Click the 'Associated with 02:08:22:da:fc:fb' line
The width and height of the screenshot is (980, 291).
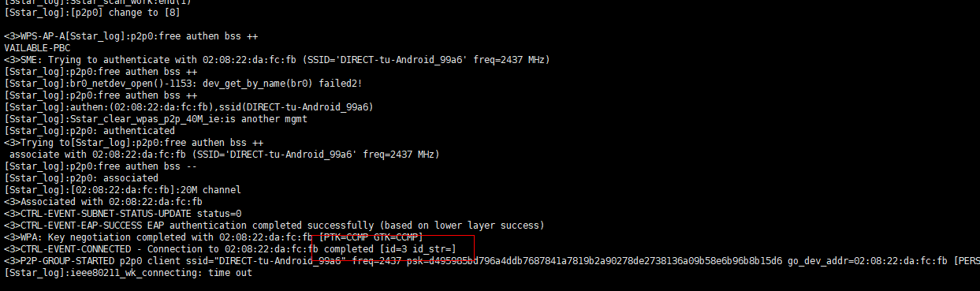[x=103, y=202]
